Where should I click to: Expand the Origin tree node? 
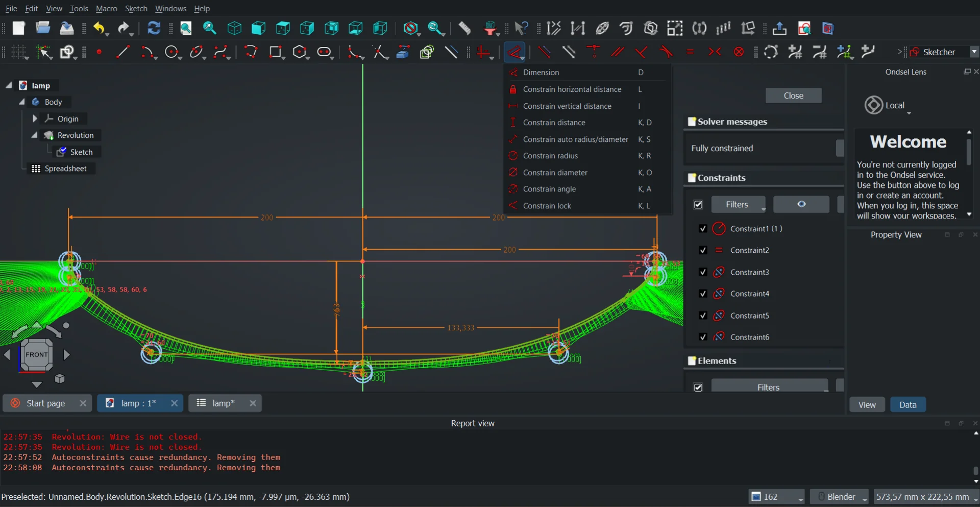point(35,118)
